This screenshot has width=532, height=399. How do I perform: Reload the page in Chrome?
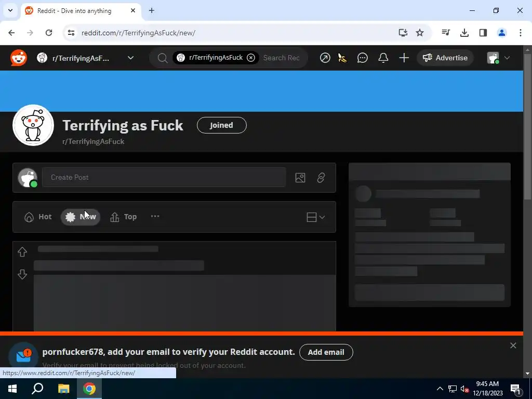point(49,33)
